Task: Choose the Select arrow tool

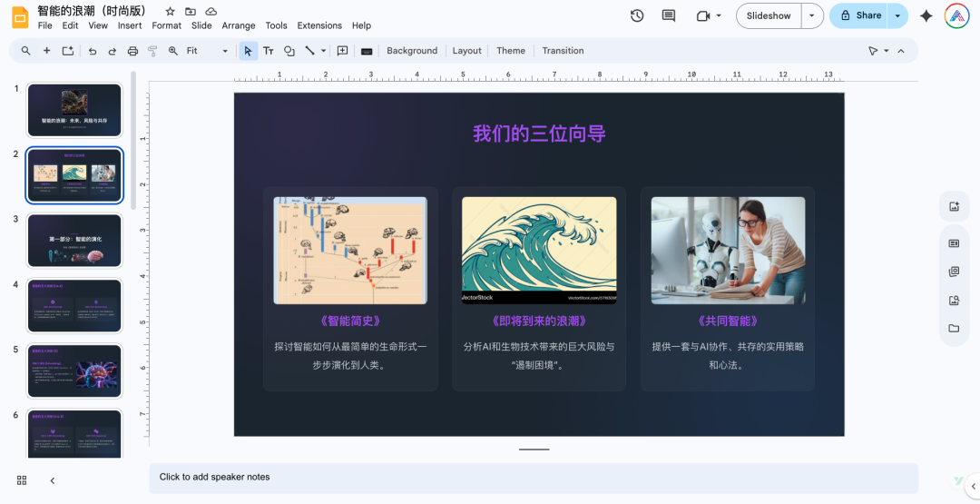Action: click(x=248, y=51)
